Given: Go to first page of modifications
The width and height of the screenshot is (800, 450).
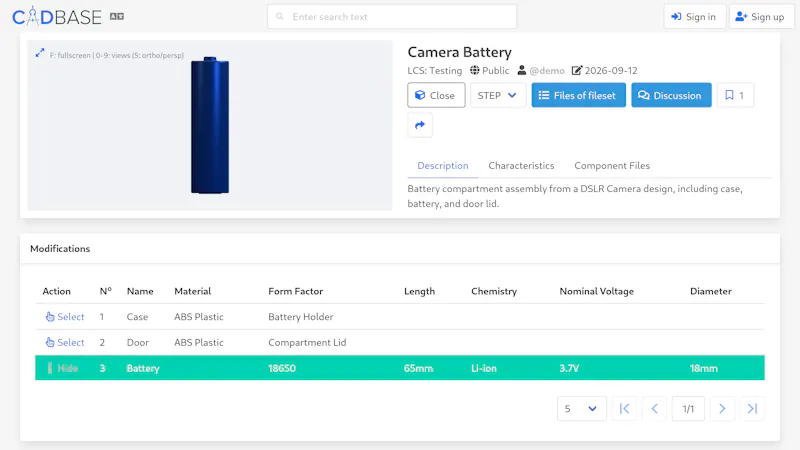Looking at the screenshot, I should (624, 409).
